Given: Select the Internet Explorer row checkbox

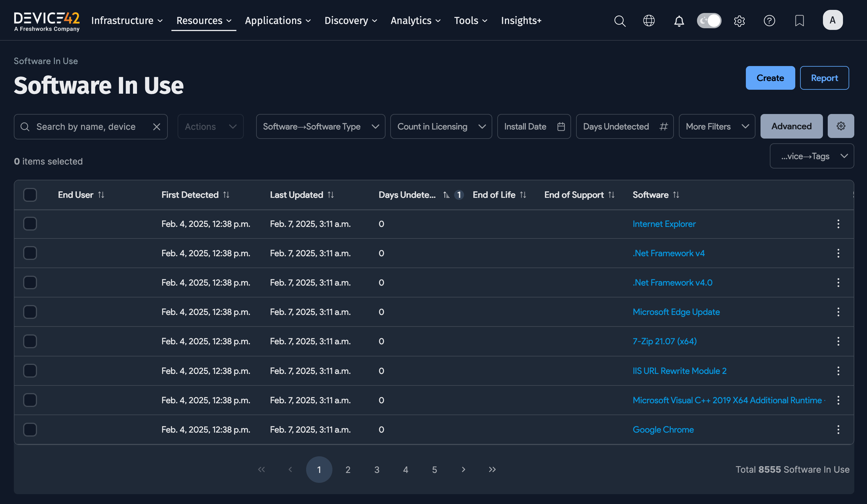Looking at the screenshot, I should click(x=30, y=224).
